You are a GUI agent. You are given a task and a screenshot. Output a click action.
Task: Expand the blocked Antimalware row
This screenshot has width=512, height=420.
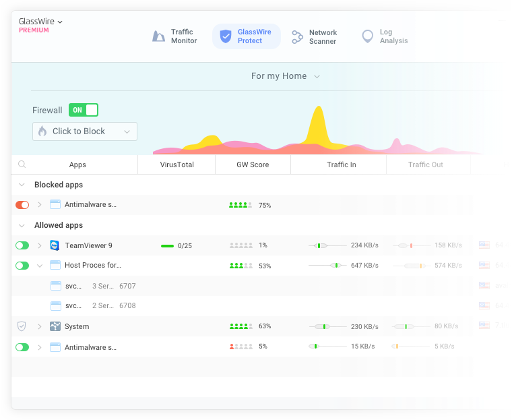(x=40, y=205)
